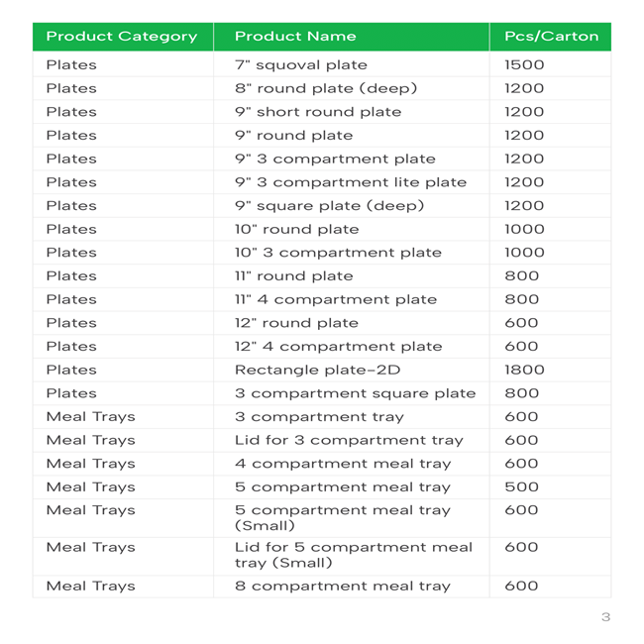Select the 3 compartment square plate cell
The height and width of the screenshot is (644, 644).
tap(355, 393)
